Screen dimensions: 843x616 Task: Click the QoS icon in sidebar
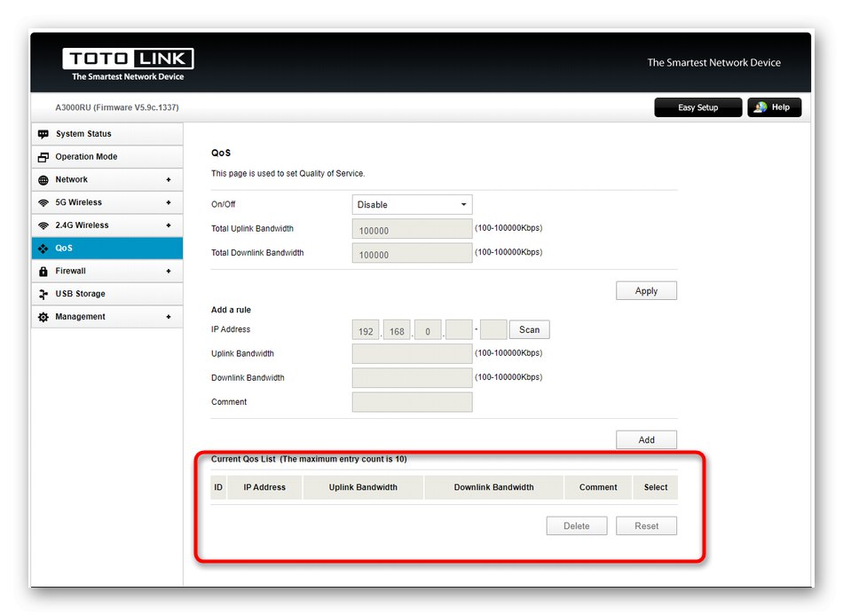click(x=43, y=249)
